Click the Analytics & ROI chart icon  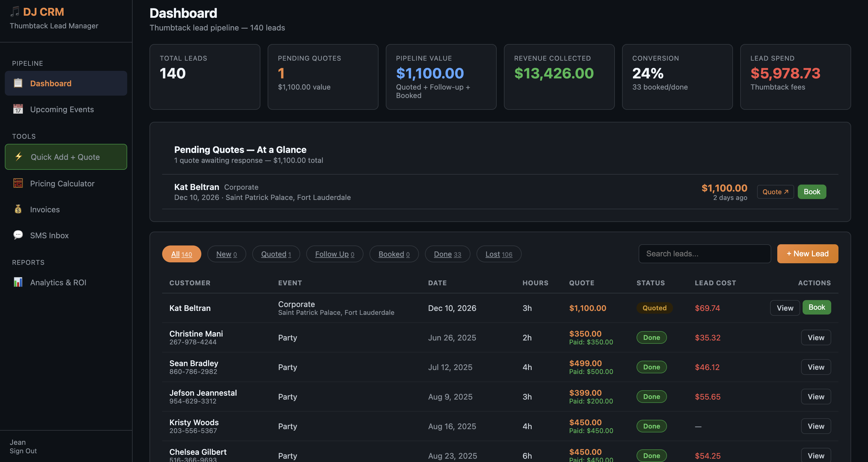pos(18,282)
